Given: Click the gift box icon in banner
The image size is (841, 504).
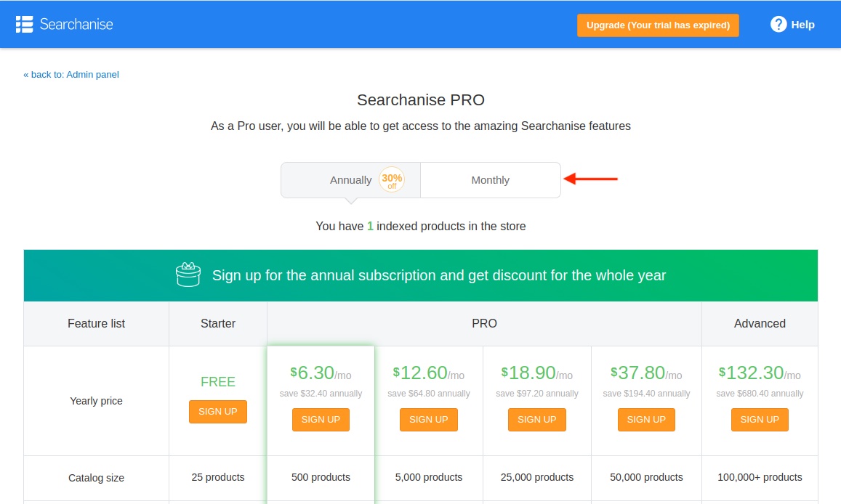Looking at the screenshot, I should click(x=188, y=275).
